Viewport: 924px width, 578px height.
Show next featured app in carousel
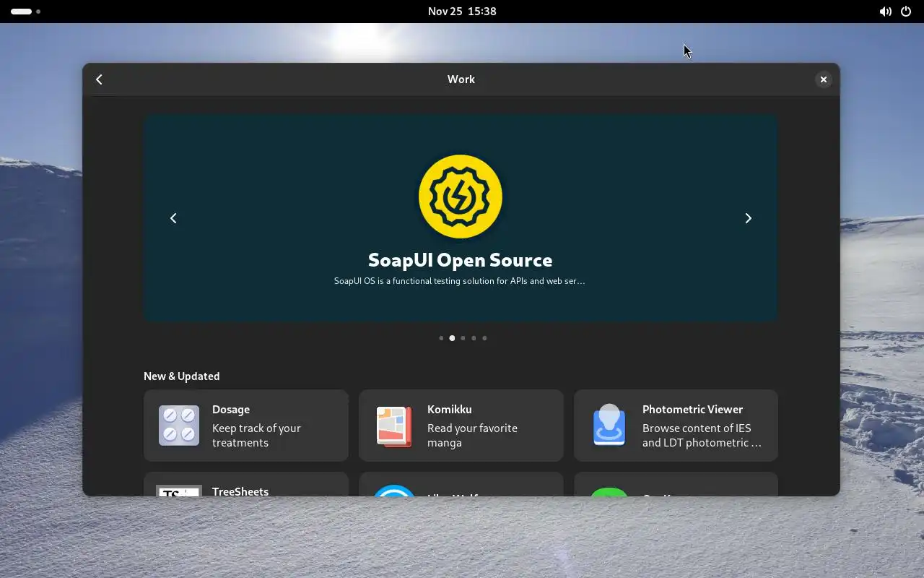(748, 218)
